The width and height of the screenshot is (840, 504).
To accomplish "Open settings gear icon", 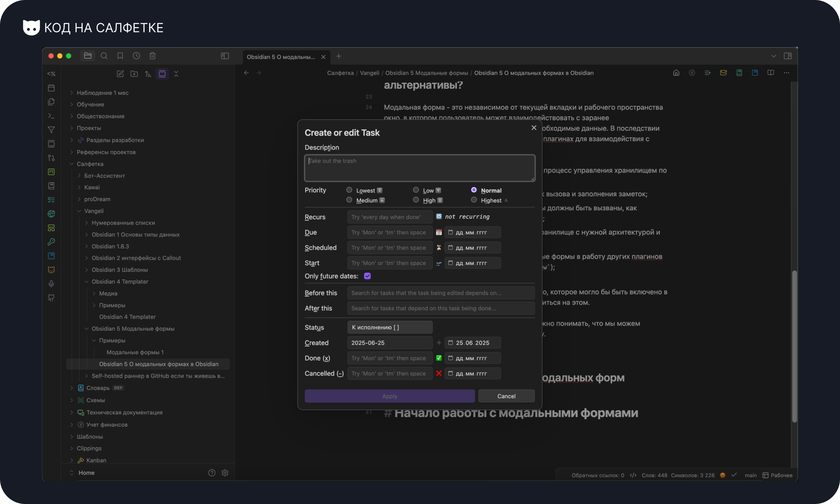I will click(x=225, y=473).
